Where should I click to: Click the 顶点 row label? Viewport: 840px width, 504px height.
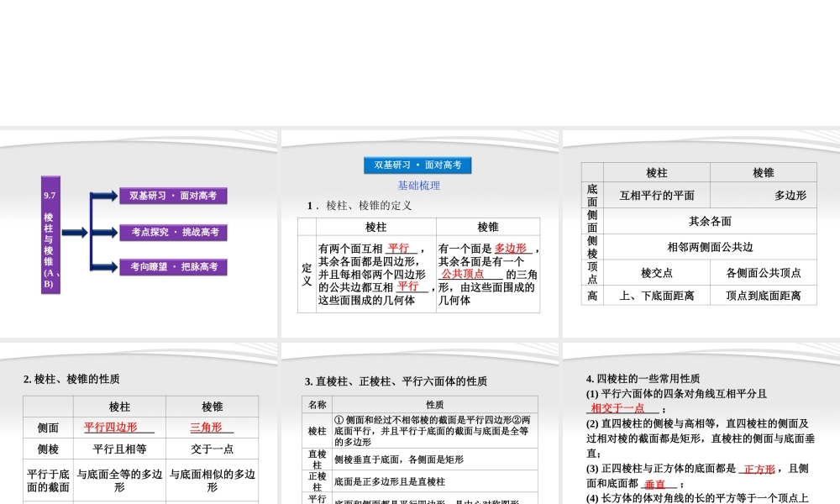[592, 273]
